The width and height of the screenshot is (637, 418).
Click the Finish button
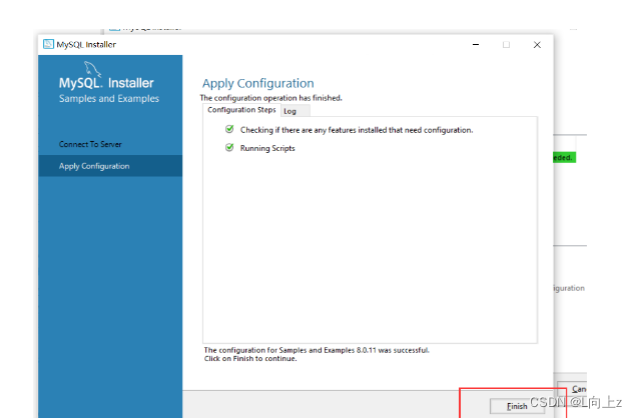point(517,406)
